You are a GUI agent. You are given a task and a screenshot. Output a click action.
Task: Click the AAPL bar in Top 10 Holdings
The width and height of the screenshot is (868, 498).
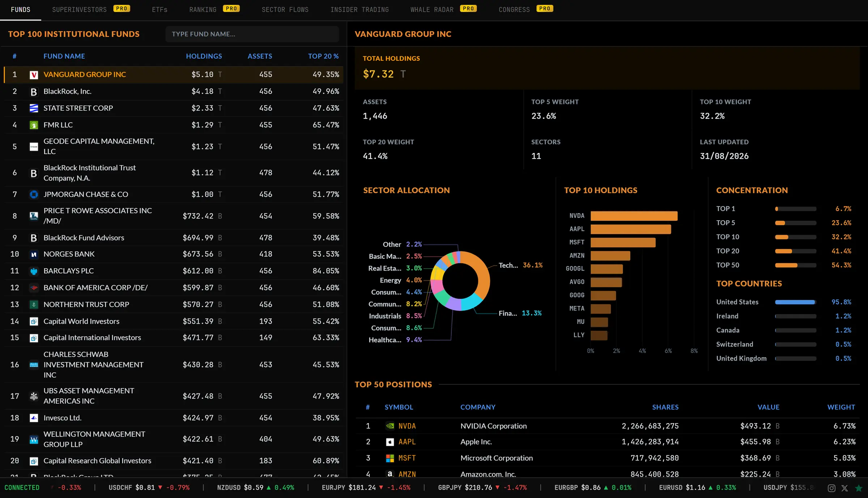631,229
